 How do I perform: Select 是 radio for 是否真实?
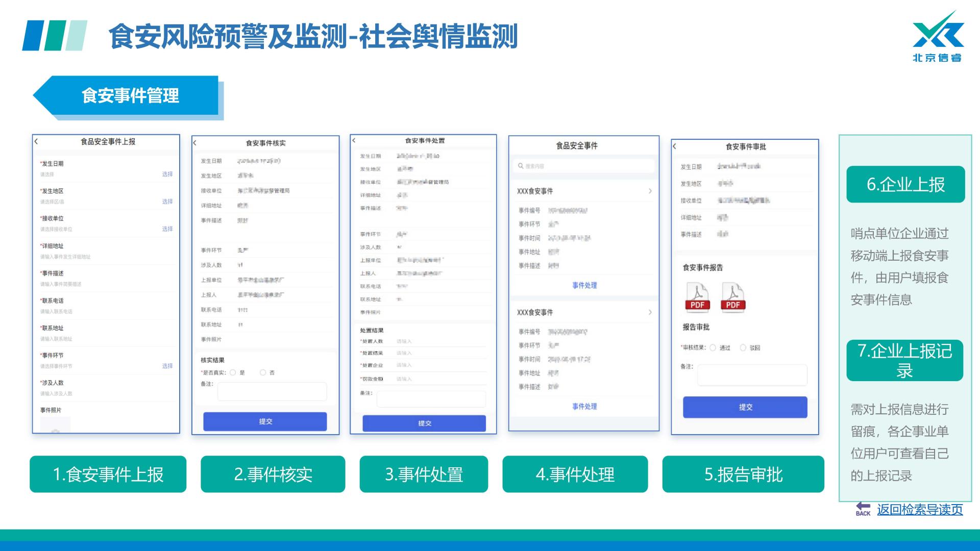(233, 372)
